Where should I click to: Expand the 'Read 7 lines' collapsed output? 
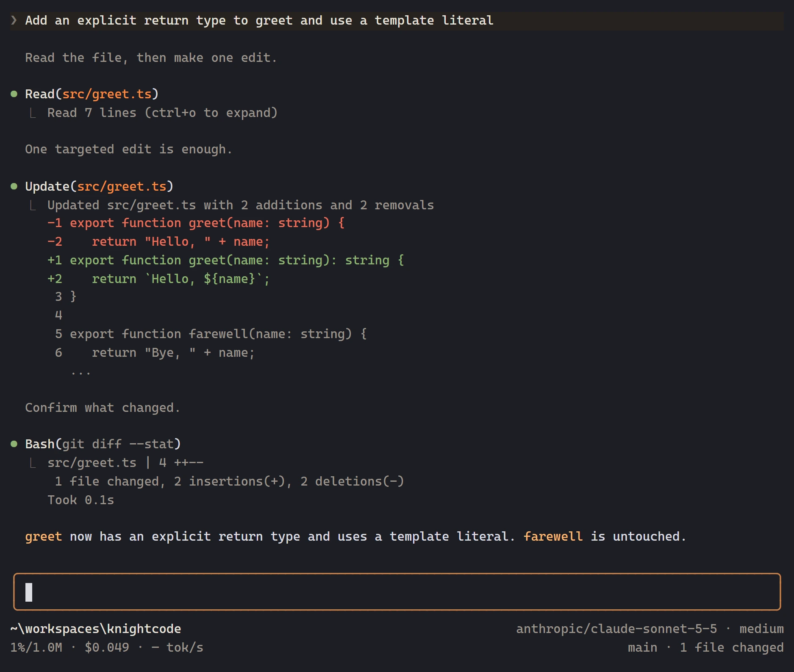coord(162,113)
